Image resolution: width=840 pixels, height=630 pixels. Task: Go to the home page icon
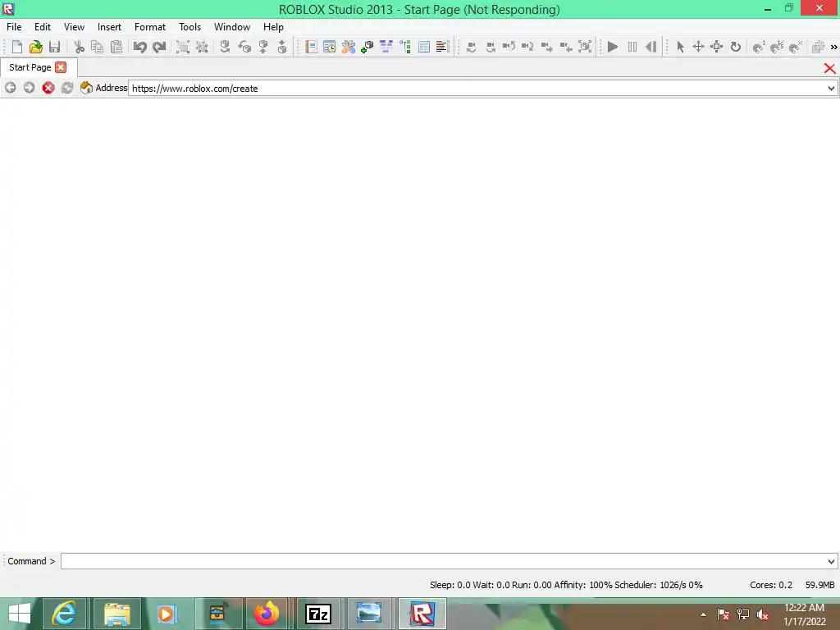85,87
